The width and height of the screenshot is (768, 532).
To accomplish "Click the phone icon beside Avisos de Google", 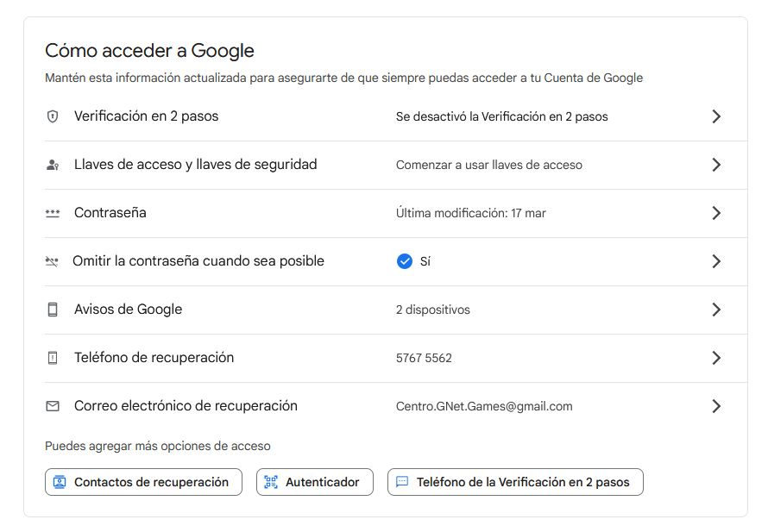I will (53, 310).
